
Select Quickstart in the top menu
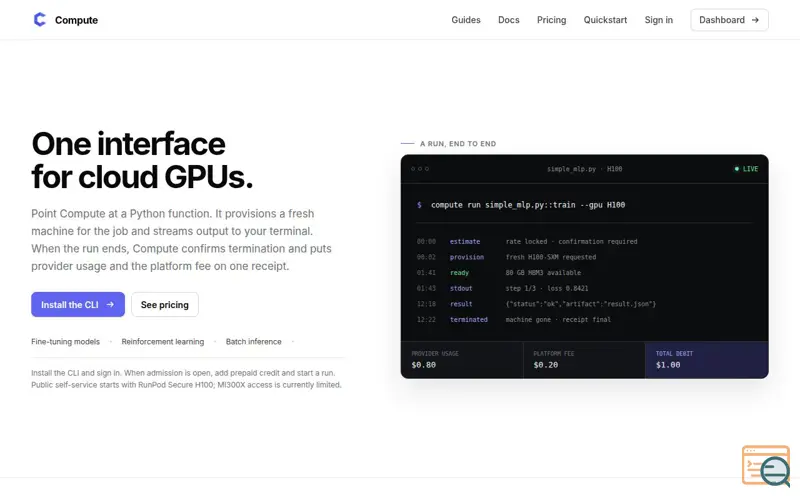click(x=605, y=20)
